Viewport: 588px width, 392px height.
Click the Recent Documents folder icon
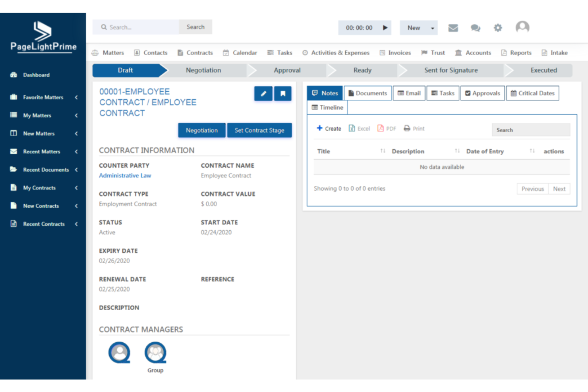coord(14,169)
